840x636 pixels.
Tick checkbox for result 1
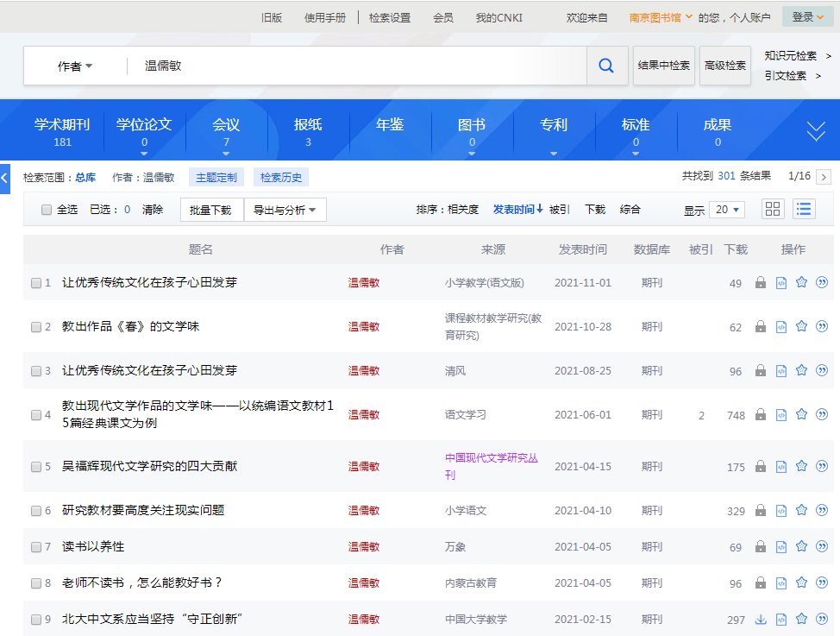click(36, 282)
